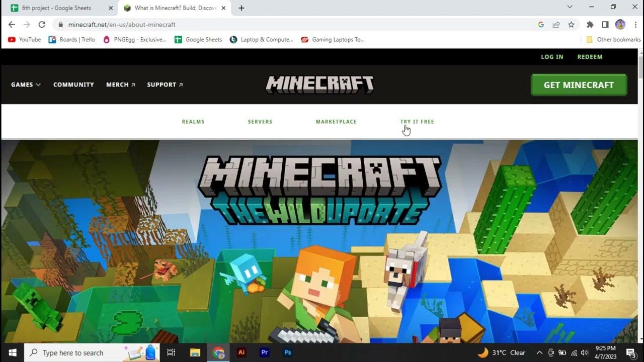644x362 pixels.
Task: Open the tab search dropdown arrow
Action: 570,7
